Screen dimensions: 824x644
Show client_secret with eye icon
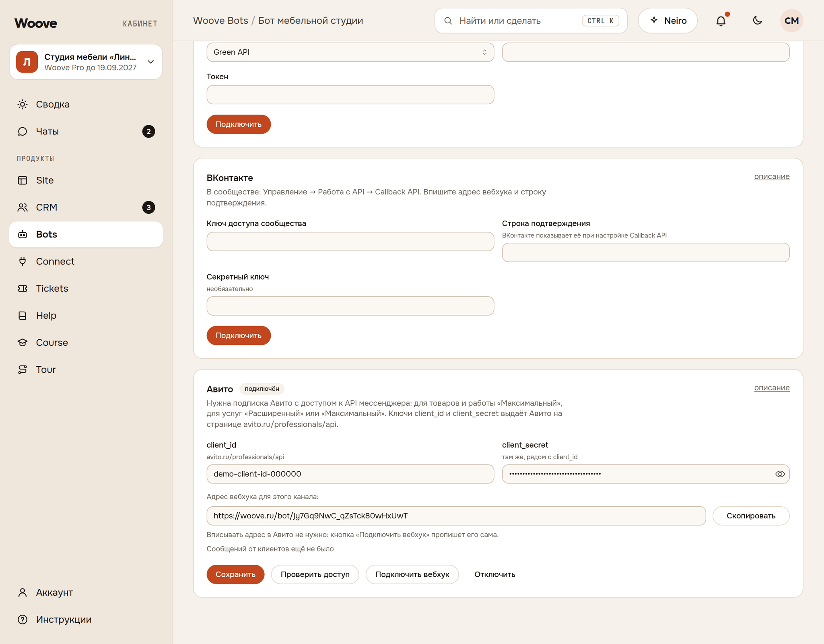(x=780, y=474)
